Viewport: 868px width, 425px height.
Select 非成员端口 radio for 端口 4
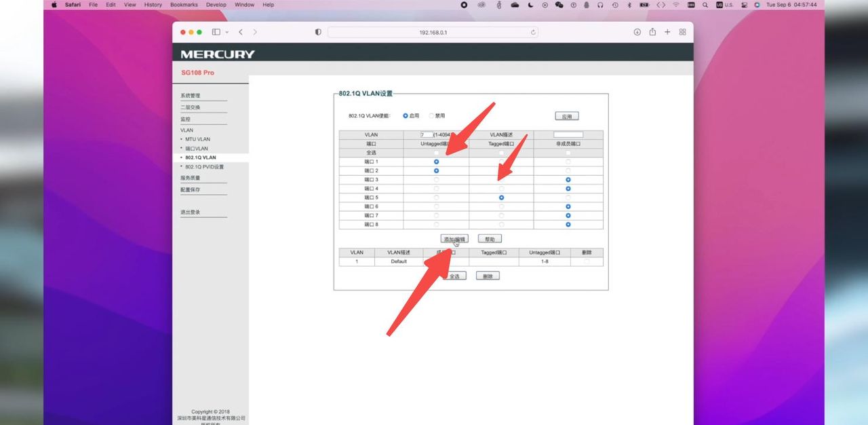pos(568,188)
